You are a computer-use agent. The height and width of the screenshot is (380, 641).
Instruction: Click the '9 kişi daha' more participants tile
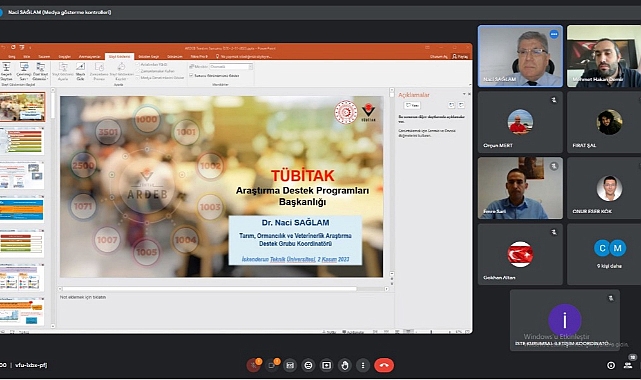(x=604, y=254)
